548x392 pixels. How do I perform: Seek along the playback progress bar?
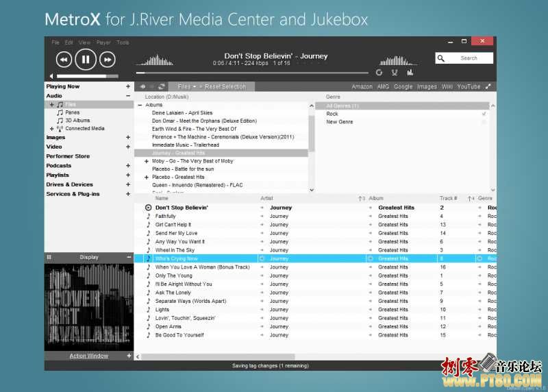click(252, 73)
